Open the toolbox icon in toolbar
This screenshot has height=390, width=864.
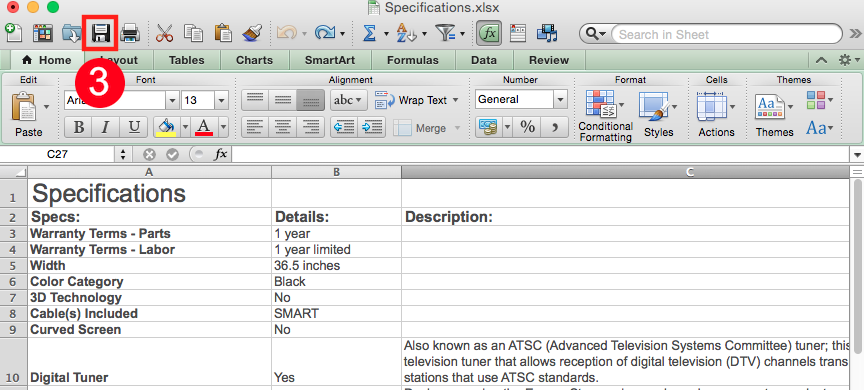[x=519, y=34]
